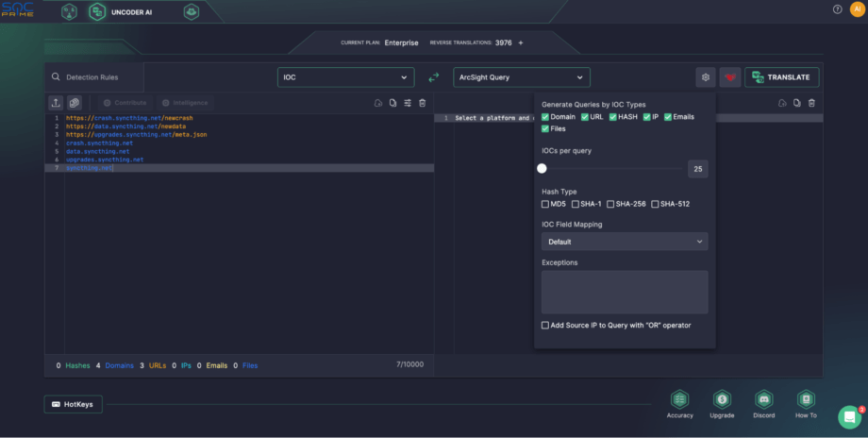Open the help question mark icon
The image size is (868, 438).
(x=837, y=9)
